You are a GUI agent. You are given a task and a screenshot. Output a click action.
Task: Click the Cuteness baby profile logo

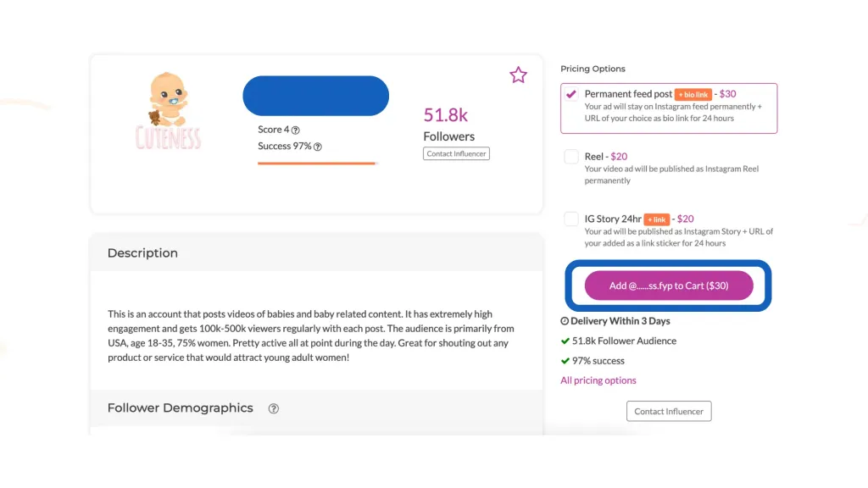coord(168,111)
